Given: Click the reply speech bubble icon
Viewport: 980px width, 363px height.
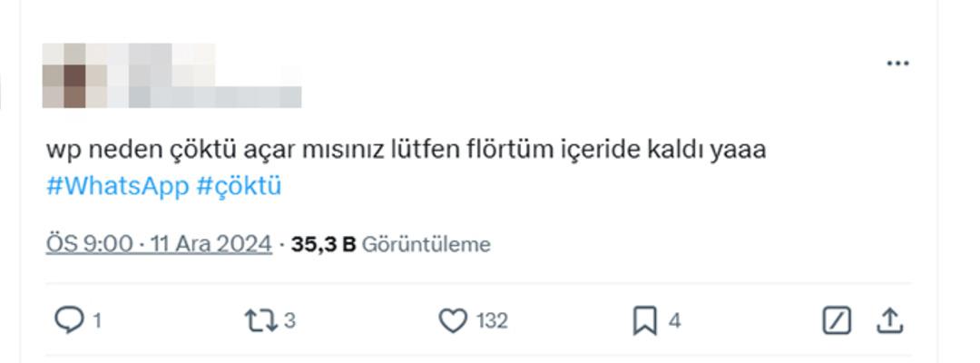Looking at the screenshot, I should pos(70,320).
